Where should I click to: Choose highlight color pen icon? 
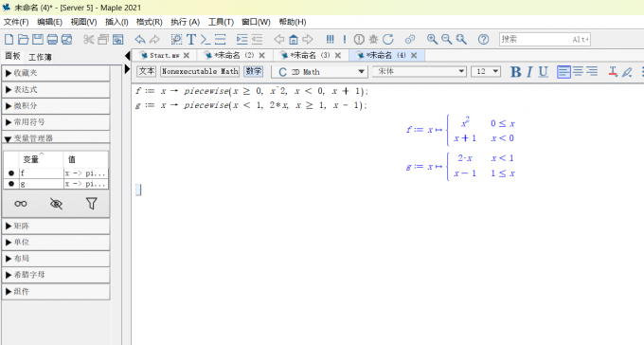coord(627,72)
